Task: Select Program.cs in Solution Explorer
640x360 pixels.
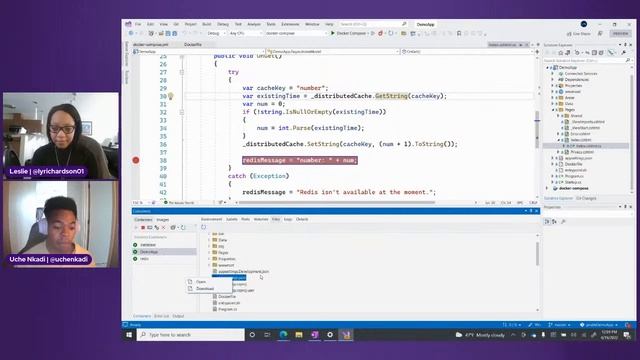Action: [574, 176]
